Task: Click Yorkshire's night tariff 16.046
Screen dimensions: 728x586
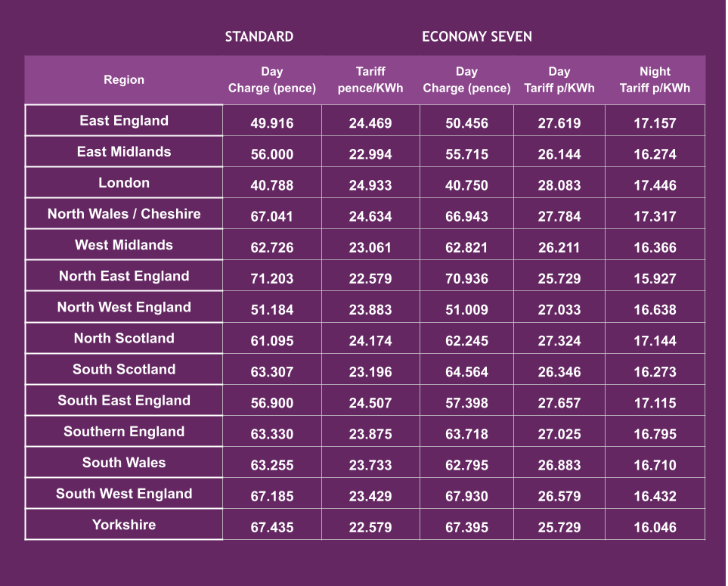Action: tap(655, 527)
